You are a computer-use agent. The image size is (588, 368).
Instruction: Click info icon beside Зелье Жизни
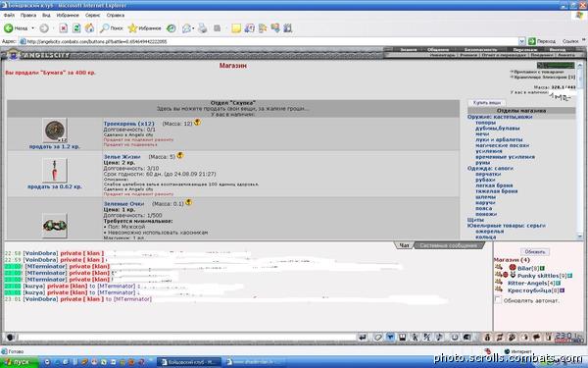coord(180,155)
